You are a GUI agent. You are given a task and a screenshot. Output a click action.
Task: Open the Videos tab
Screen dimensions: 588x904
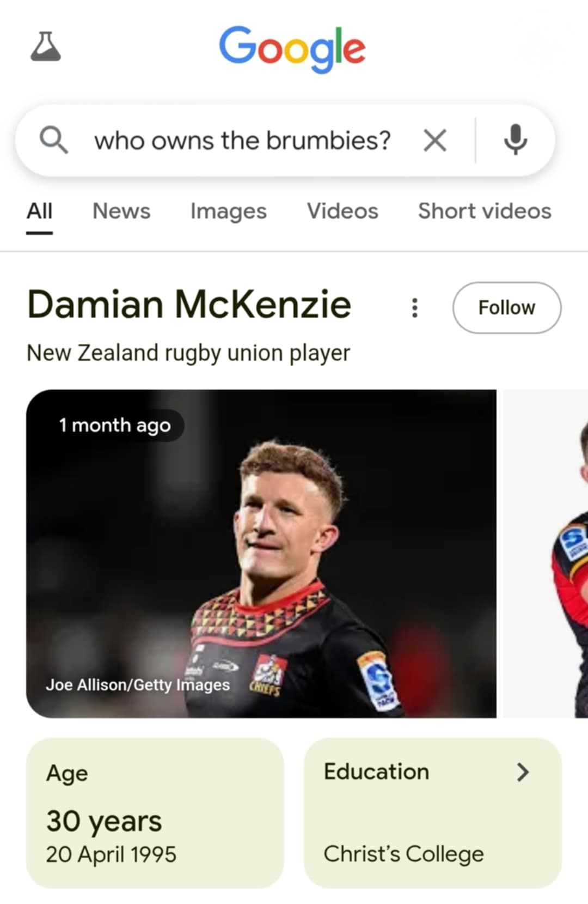coord(342,211)
